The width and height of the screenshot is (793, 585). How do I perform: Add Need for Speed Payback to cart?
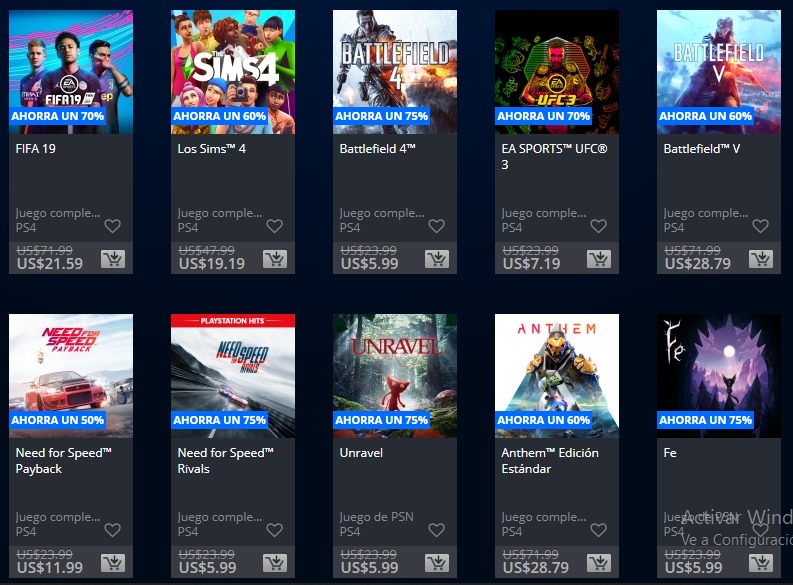tap(113, 563)
